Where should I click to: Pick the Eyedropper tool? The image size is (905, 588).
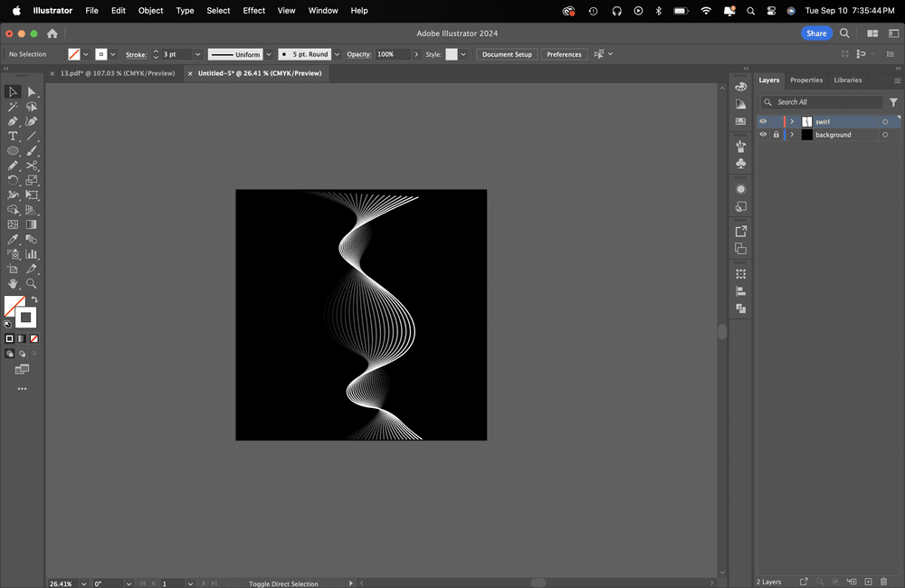13,239
